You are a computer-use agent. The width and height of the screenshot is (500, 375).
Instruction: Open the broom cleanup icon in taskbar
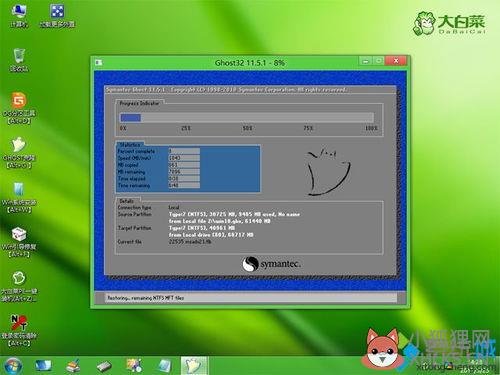point(73,366)
